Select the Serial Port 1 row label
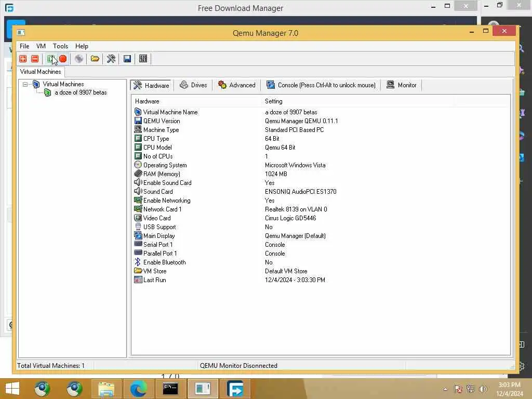 click(x=158, y=245)
